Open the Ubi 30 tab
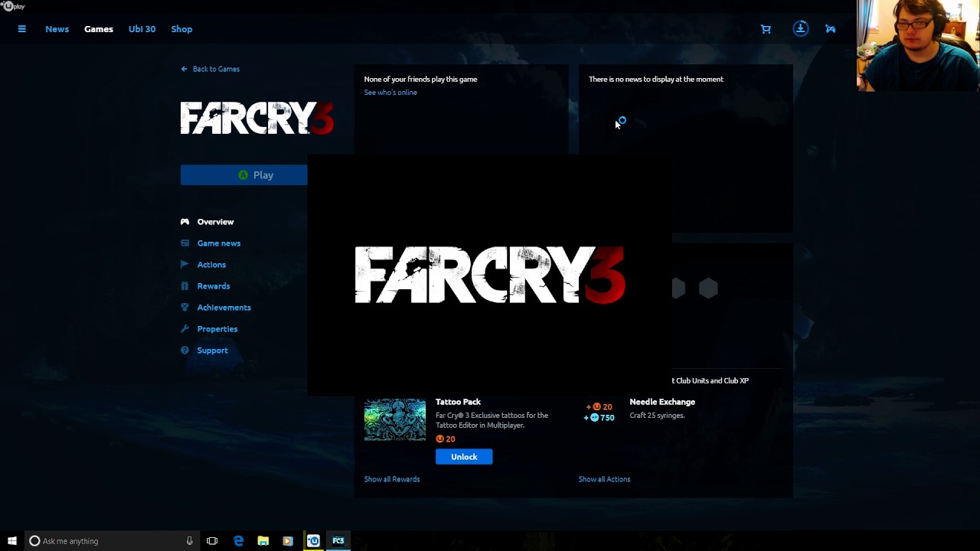This screenshot has width=980, height=551. (x=142, y=29)
